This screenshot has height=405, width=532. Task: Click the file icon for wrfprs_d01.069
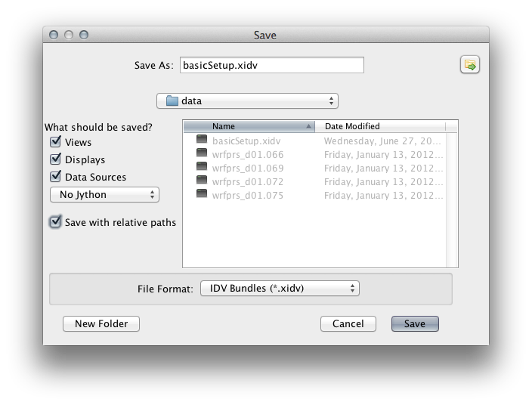point(202,167)
